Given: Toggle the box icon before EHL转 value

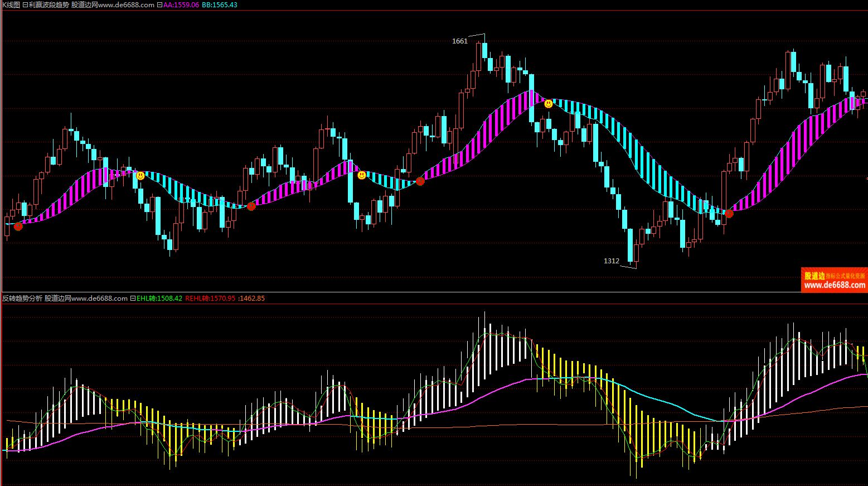Looking at the screenshot, I should 133,299.
